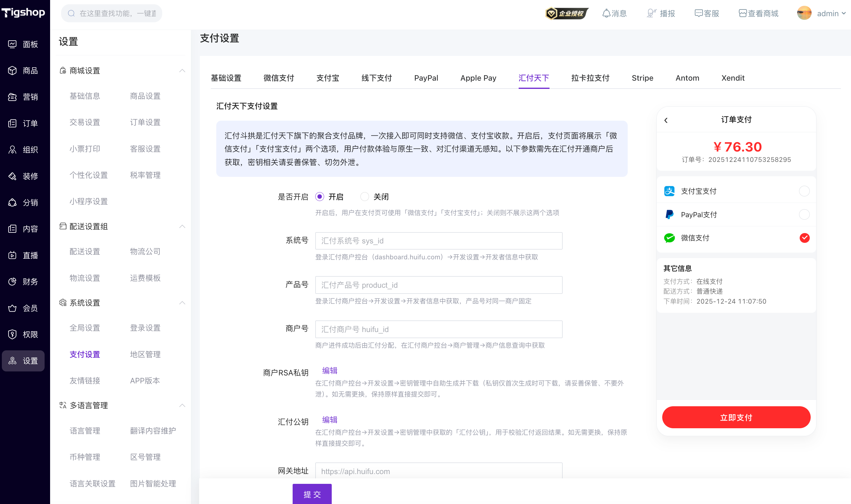The width and height of the screenshot is (851, 504).
Task: Choose PayPal支付 radio in the preview
Action: (804, 214)
